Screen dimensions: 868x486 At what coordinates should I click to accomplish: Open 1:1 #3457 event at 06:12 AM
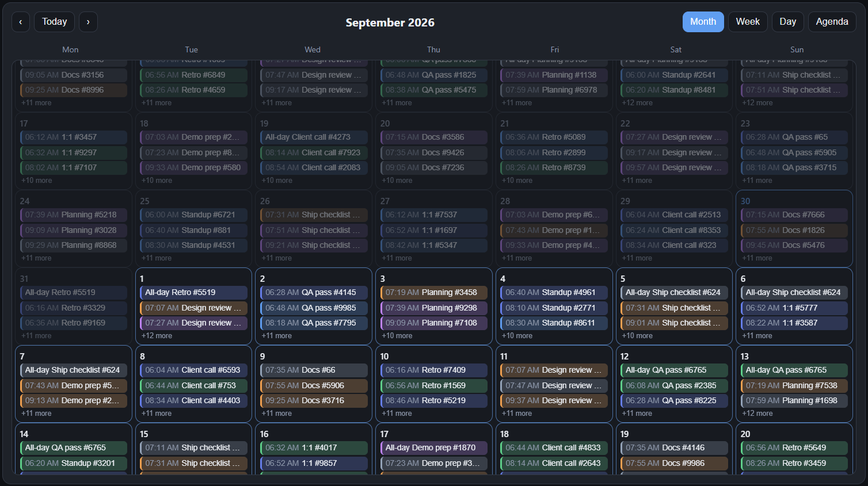click(74, 137)
